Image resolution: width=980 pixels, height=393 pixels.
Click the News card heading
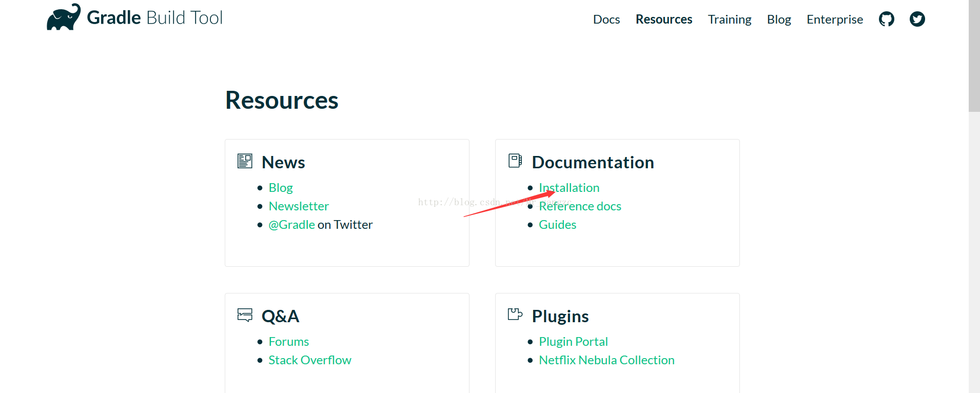point(283,162)
